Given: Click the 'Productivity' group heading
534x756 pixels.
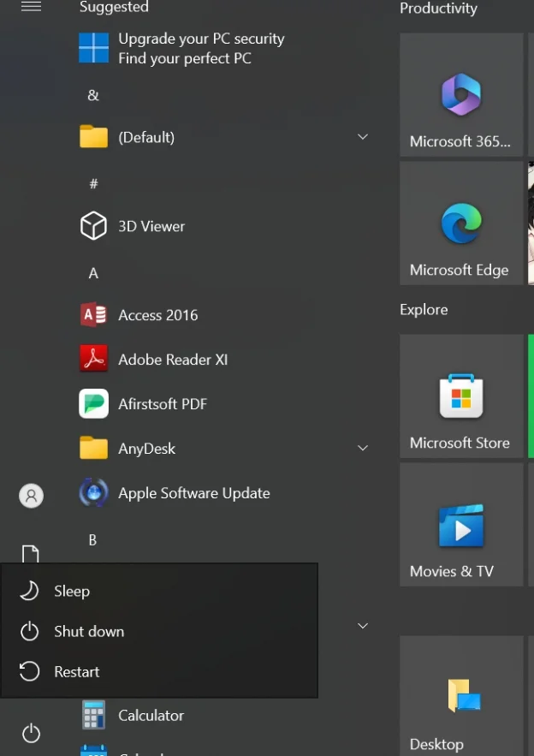Looking at the screenshot, I should [438, 9].
